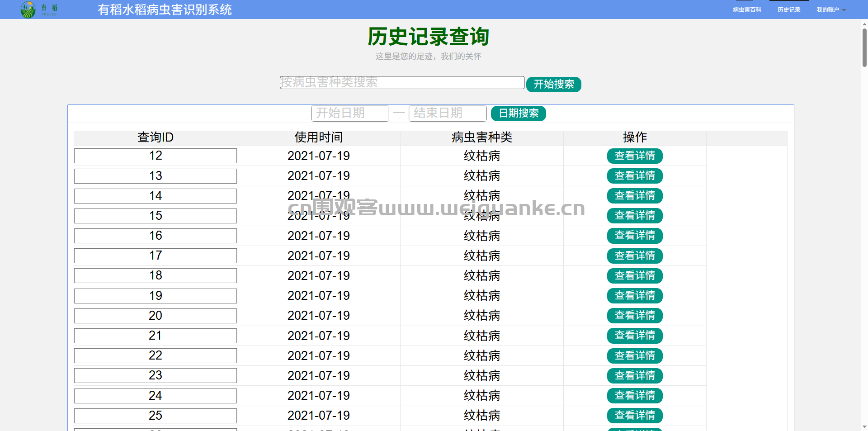
Task: Click 查看详情 in row 25
Action: coord(634,415)
